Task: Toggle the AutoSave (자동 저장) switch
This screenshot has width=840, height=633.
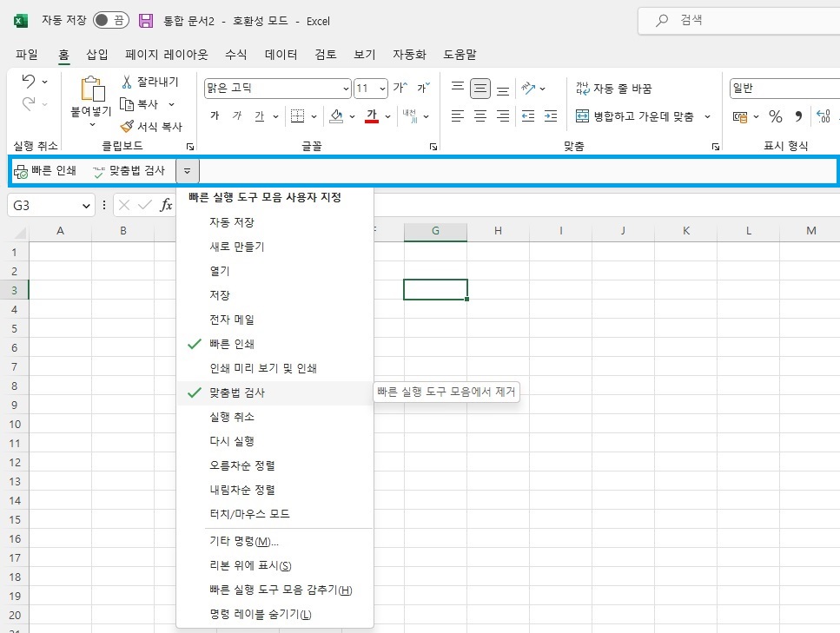Action: pyautogui.click(x=111, y=20)
